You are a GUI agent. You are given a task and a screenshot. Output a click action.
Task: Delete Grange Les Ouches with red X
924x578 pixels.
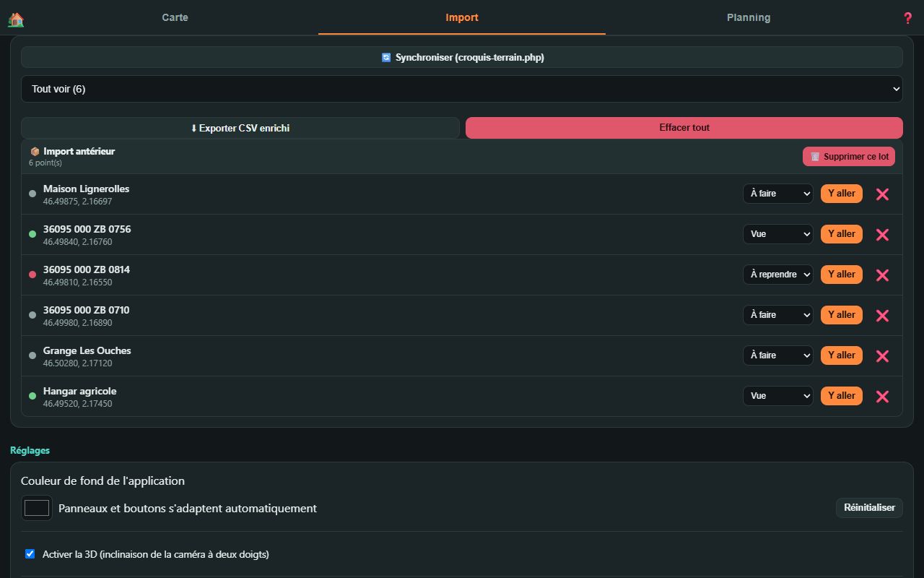pyautogui.click(x=882, y=355)
